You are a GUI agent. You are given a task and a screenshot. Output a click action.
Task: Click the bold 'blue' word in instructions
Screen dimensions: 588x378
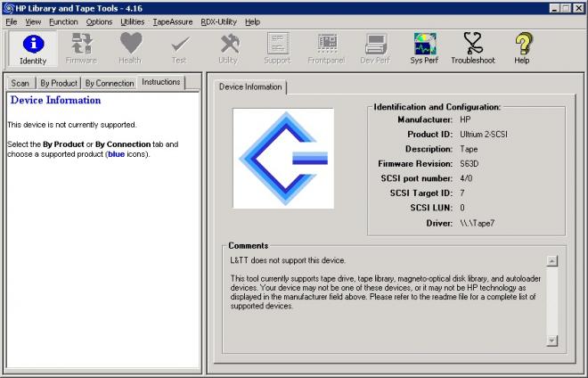click(x=116, y=154)
